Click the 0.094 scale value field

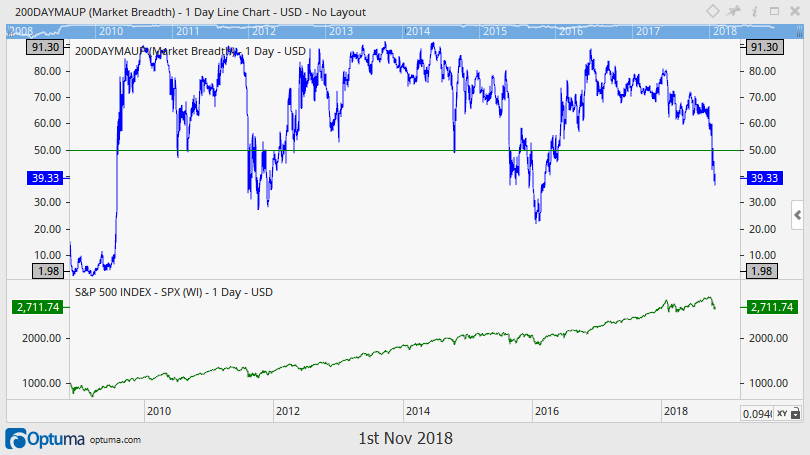click(x=757, y=413)
